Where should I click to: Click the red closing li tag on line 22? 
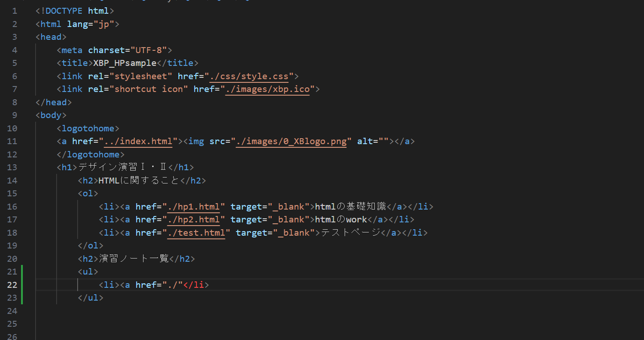pos(196,285)
